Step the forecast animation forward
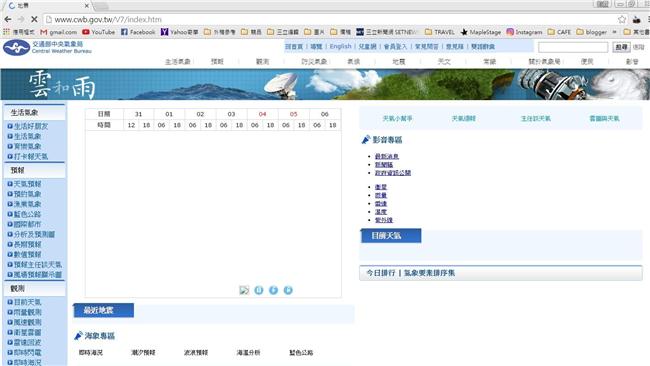The image size is (650, 366). [288, 290]
